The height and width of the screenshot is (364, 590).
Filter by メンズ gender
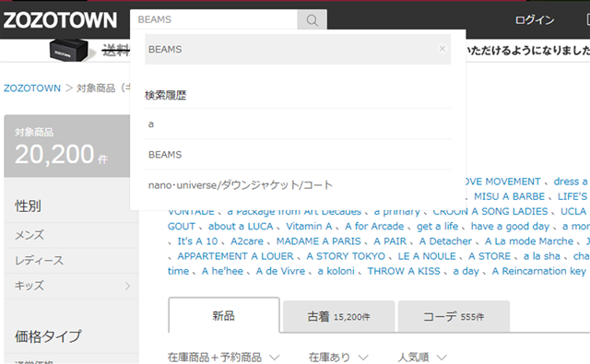(x=71, y=235)
